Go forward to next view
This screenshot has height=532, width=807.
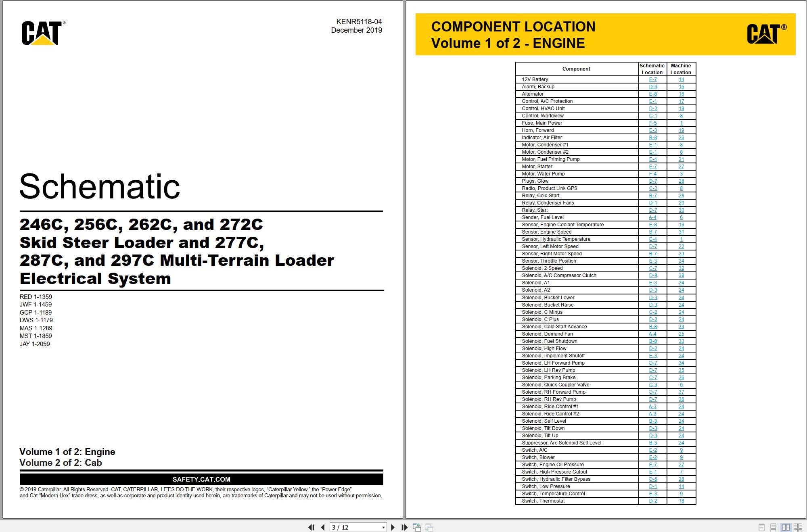tap(429, 527)
